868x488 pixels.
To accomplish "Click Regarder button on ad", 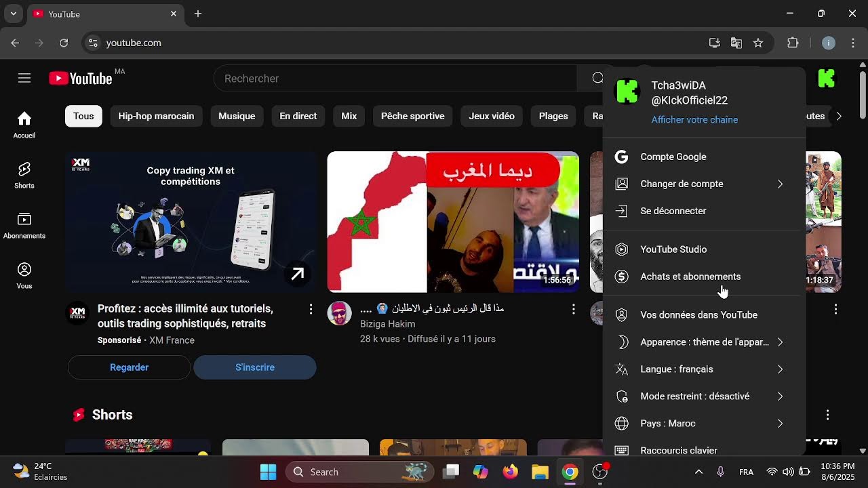I will coord(129,367).
